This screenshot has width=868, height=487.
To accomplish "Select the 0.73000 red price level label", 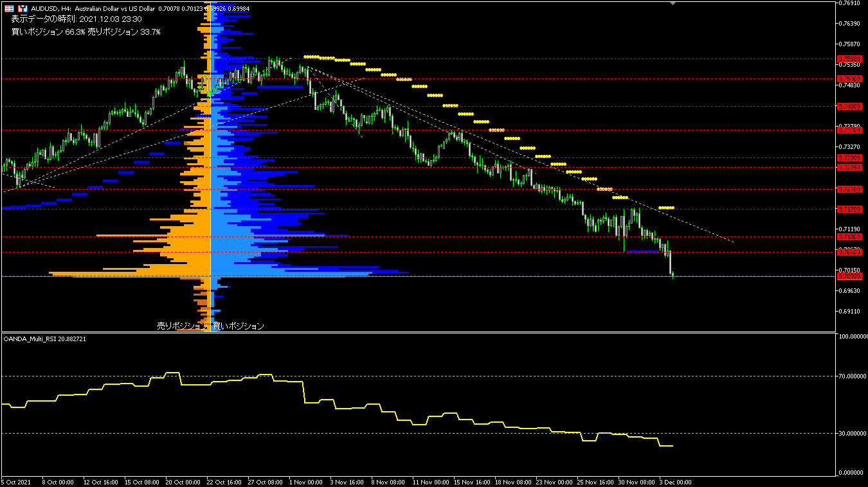I will pos(850,157).
